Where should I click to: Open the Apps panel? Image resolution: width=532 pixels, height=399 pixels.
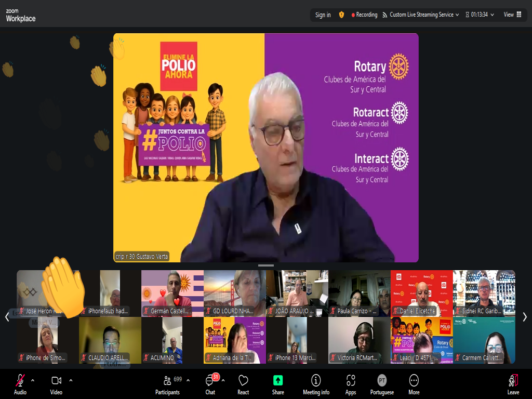[x=351, y=380]
